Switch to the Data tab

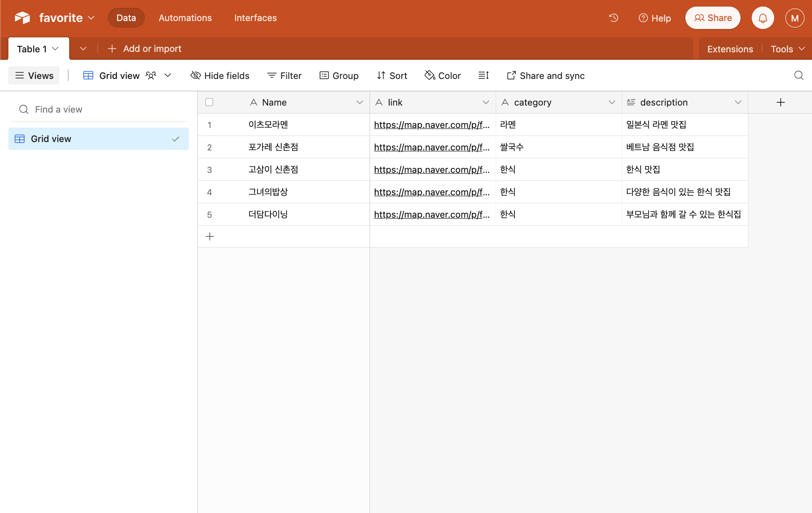(x=126, y=18)
